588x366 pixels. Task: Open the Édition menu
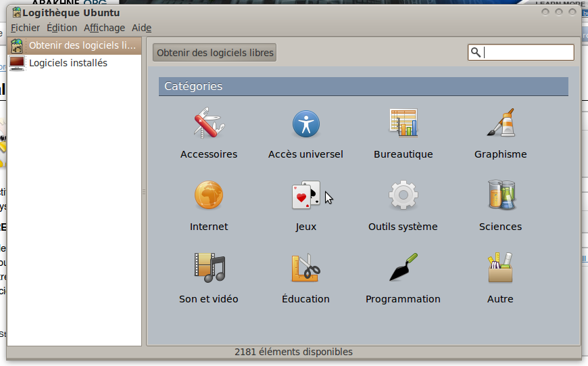[62, 28]
